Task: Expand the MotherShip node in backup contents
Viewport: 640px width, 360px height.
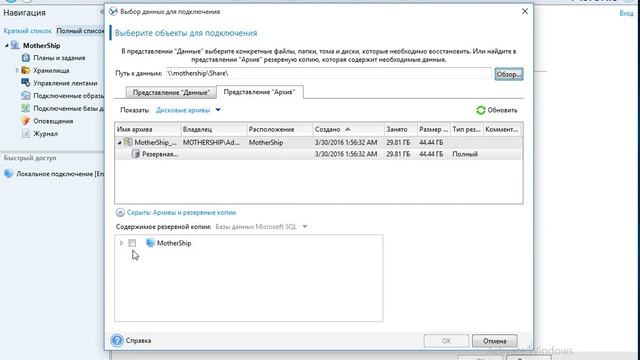Action: pyautogui.click(x=121, y=243)
